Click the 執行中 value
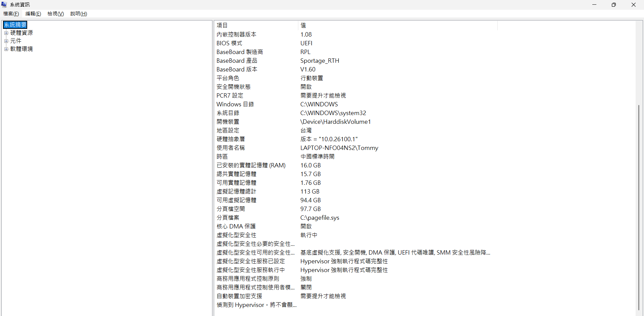Image resolution: width=644 pixels, height=316 pixels. point(309,235)
